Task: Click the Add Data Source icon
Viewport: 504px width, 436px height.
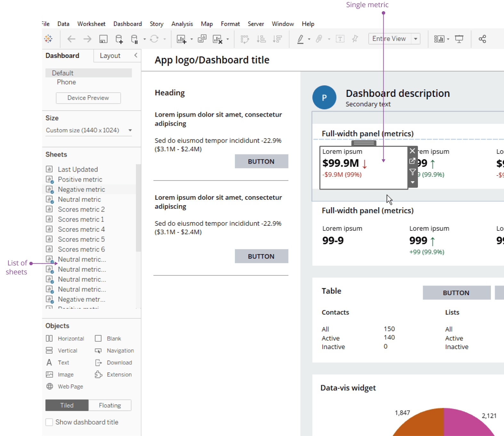Action: click(x=119, y=39)
